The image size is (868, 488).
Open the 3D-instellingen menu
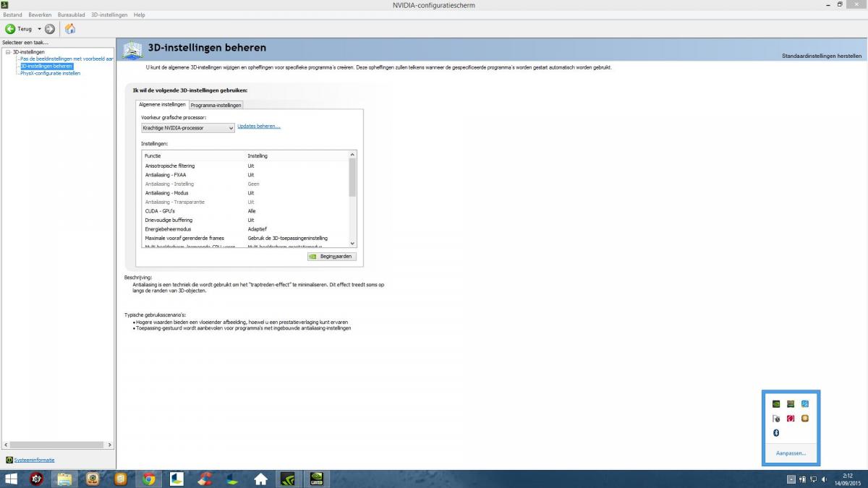pyautogui.click(x=110, y=14)
